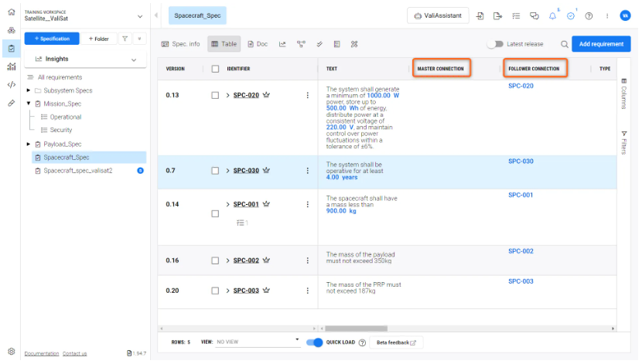Check the SPC-001 row checkbox
642x364 pixels.
click(x=215, y=214)
